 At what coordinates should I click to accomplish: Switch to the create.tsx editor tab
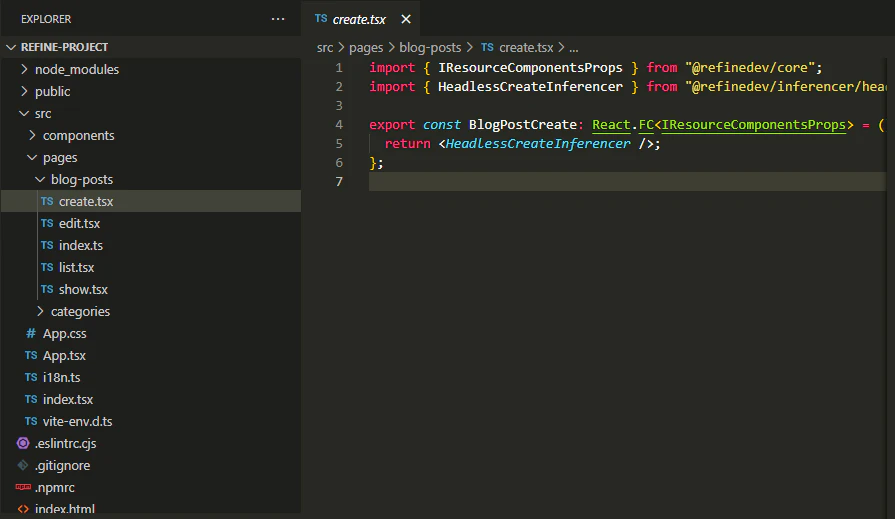359,19
